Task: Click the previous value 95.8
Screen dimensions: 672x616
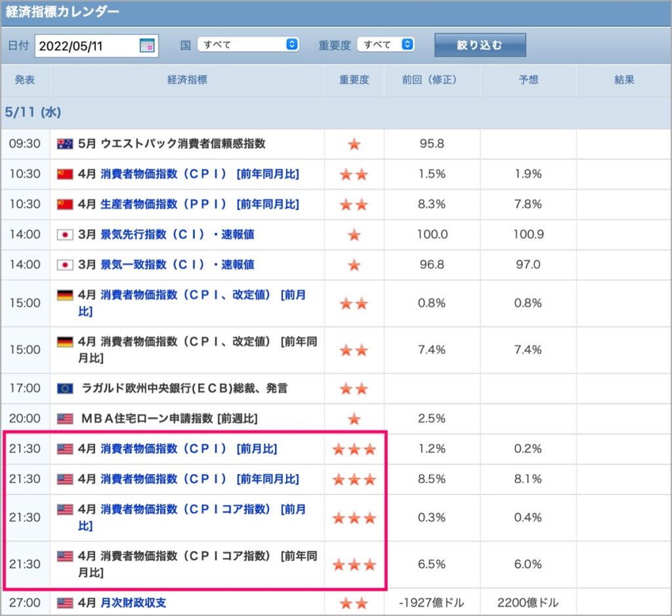Action: click(x=432, y=144)
